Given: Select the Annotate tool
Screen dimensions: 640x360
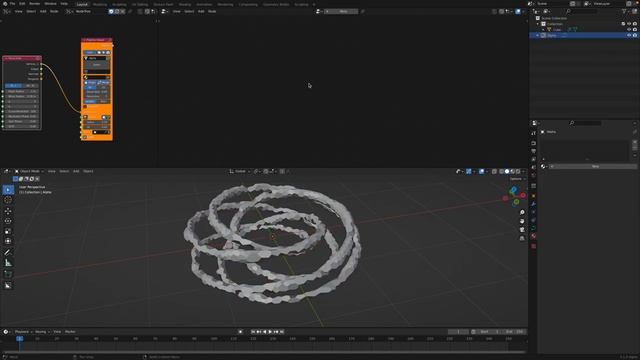Looking at the screenshot, I should click(8, 252).
